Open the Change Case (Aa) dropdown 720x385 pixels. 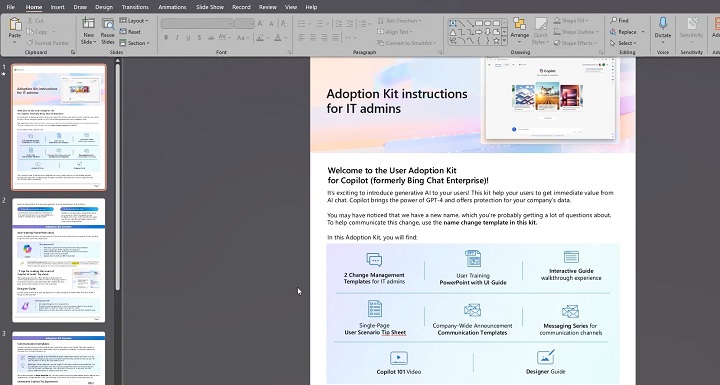point(242,38)
